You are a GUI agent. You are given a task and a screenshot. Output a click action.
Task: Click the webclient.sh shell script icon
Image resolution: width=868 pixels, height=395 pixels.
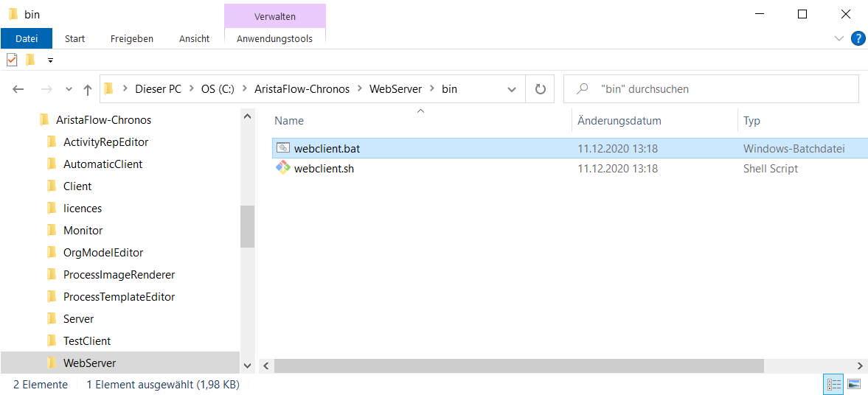(283, 168)
